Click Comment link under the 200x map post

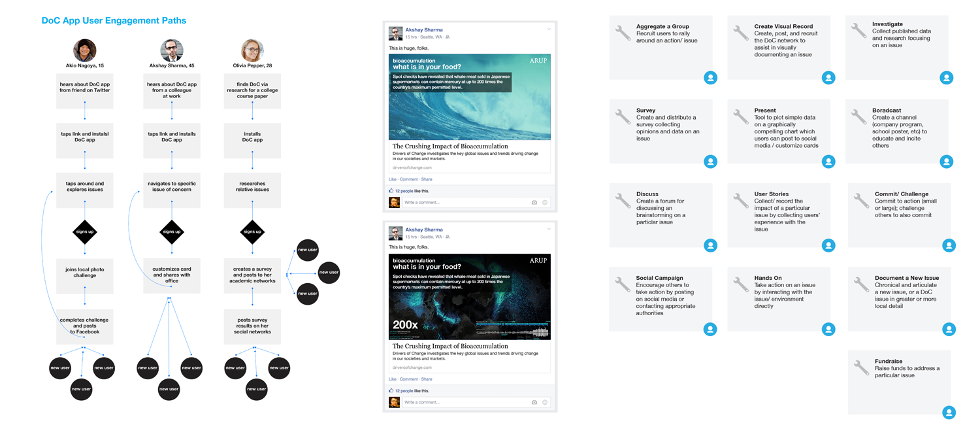pos(408,379)
